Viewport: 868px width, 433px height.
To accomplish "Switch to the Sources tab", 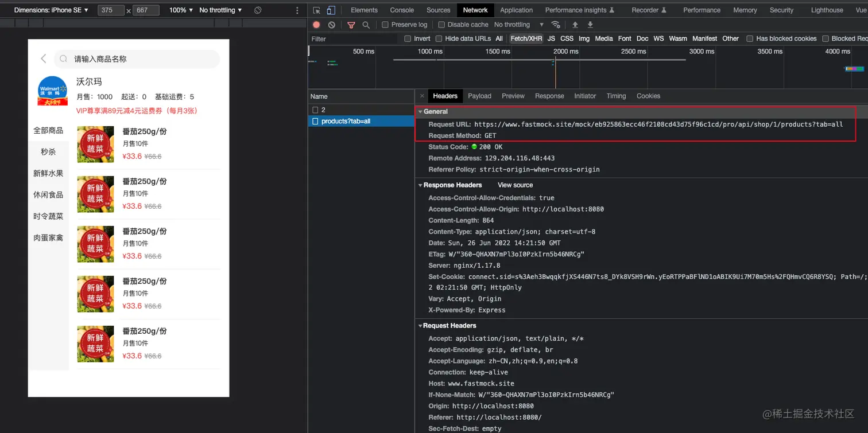I will point(439,10).
